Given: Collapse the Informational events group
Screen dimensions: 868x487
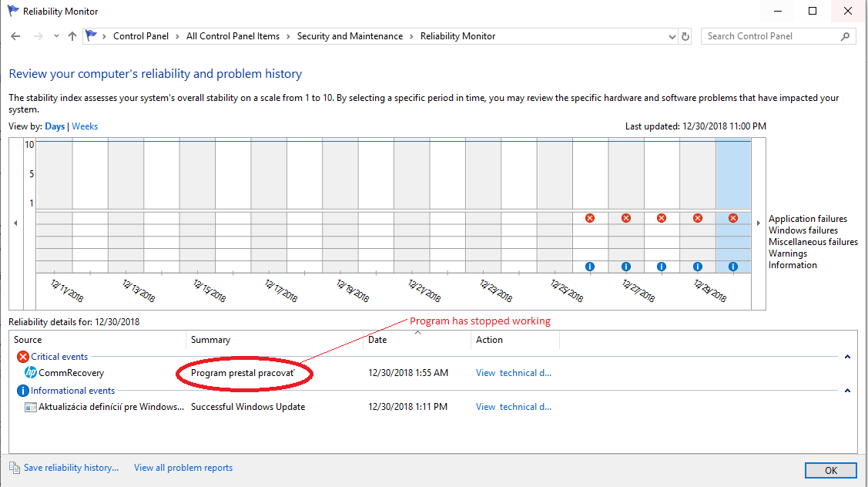Looking at the screenshot, I should pyautogui.click(x=847, y=391).
